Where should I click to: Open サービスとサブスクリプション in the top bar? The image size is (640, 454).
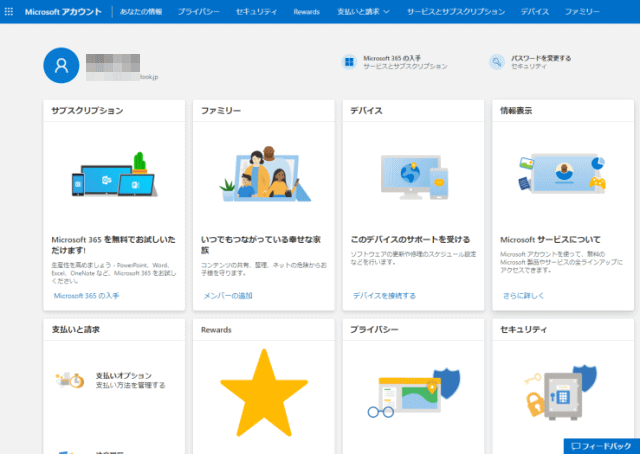pyautogui.click(x=456, y=12)
